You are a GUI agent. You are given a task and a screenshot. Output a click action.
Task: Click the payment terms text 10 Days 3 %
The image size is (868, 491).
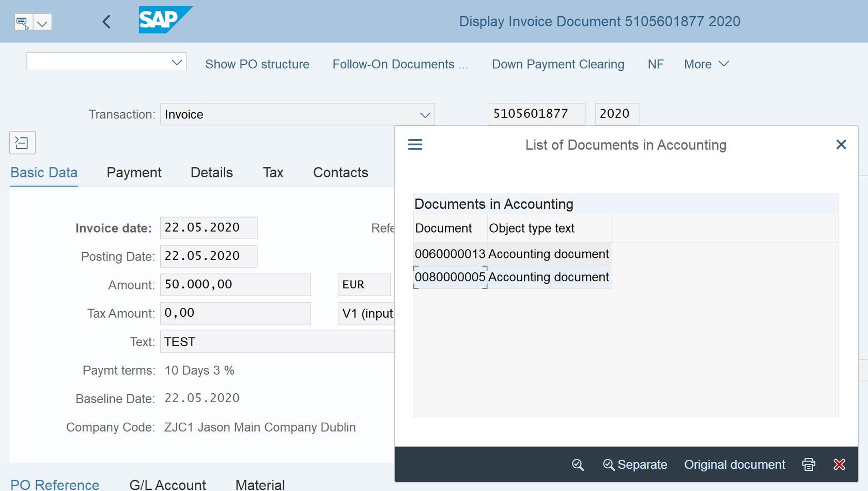click(x=199, y=371)
